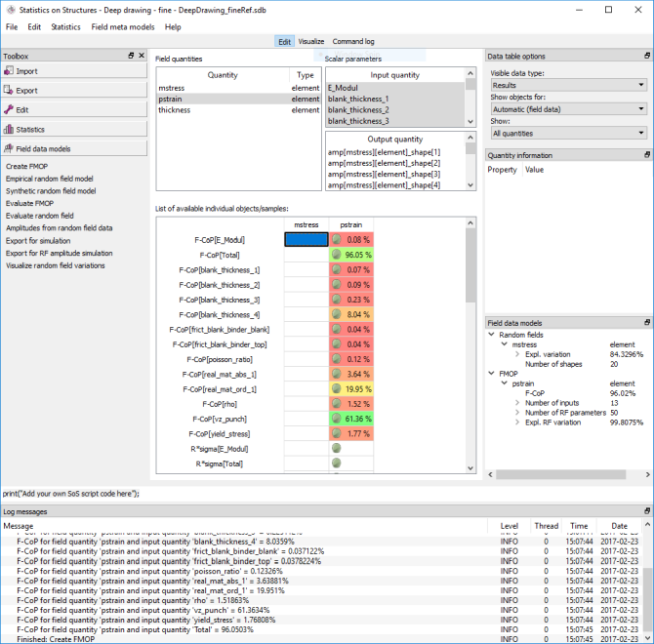Viewport: 654px width, 644px height.
Task: Switch to the Visualize tab
Action: coord(311,42)
